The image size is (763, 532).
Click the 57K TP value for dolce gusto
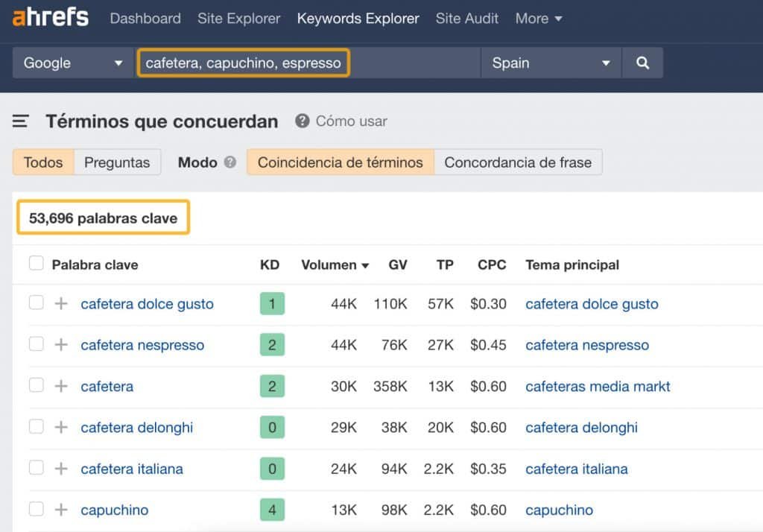click(x=441, y=304)
